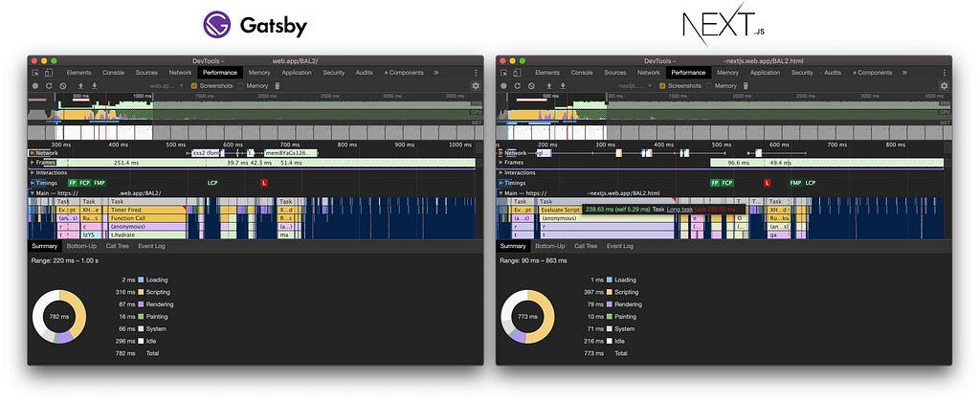Click the Scripting legend swatch in Gatsby summary

[x=142, y=292]
